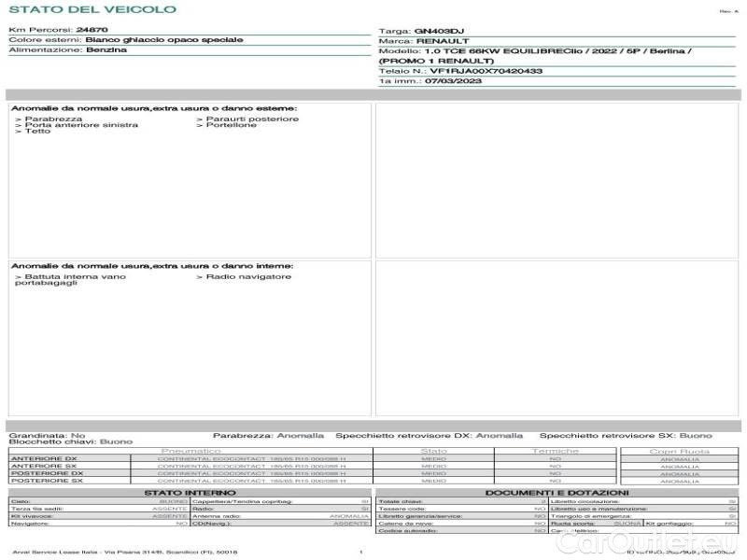Screen dimensions: 747x560
Task: Click the DOCUMENTI E DOTAZIONI section header
Action: tap(557, 492)
